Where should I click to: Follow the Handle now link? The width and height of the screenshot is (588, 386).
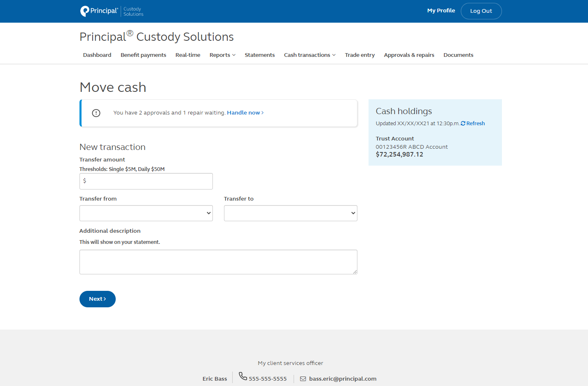point(245,112)
